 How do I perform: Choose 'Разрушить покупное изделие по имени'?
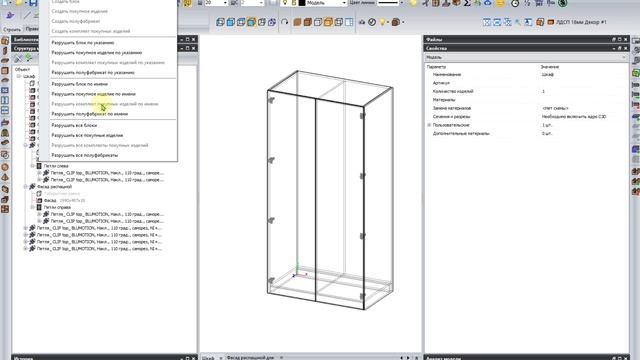pyautogui.click(x=93, y=94)
